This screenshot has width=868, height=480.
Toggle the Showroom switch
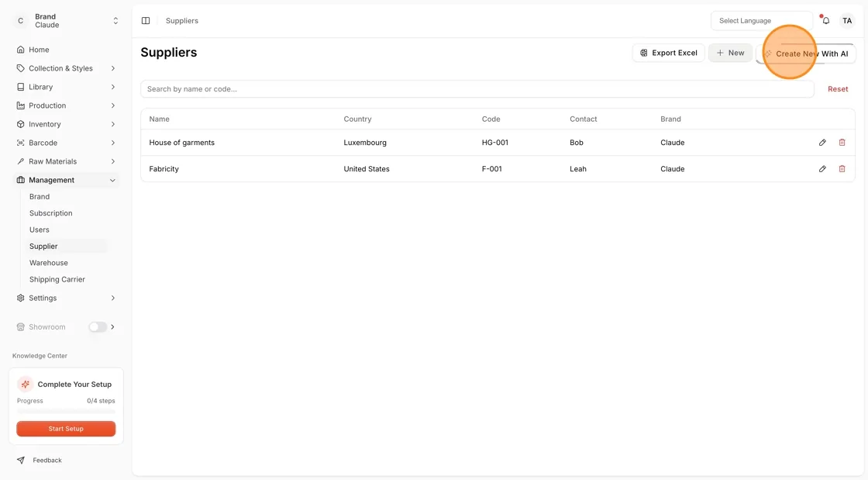point(98,326)
